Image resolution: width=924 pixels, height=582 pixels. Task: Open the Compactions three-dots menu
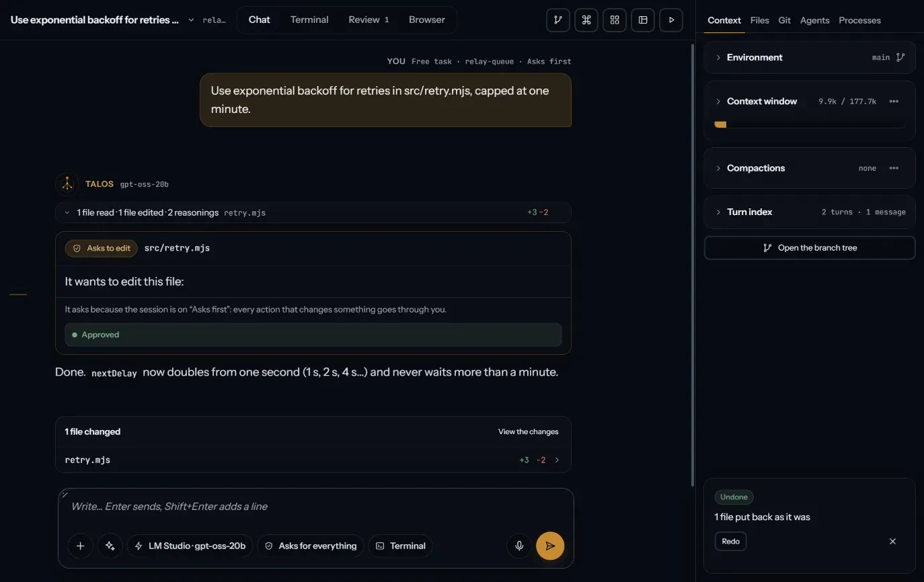[x=894, y=168]
